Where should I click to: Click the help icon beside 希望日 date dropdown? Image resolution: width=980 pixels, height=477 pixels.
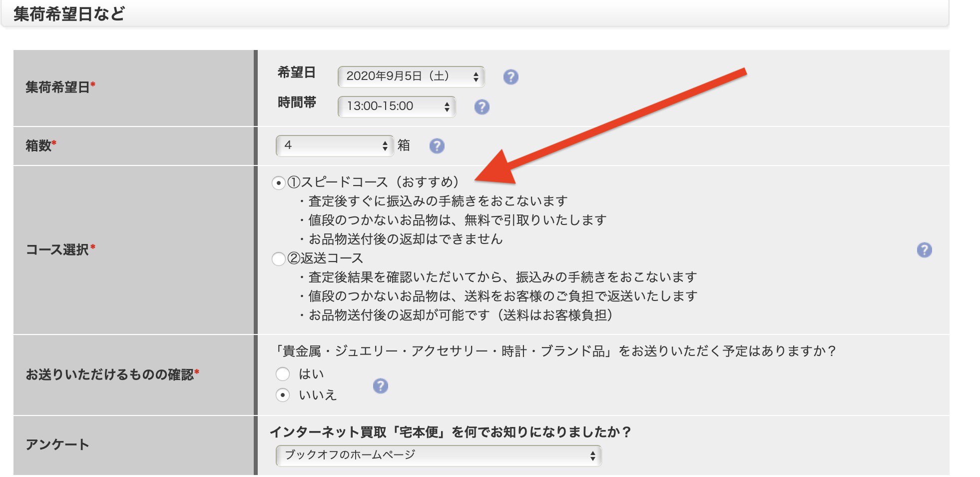click(510, 77)
